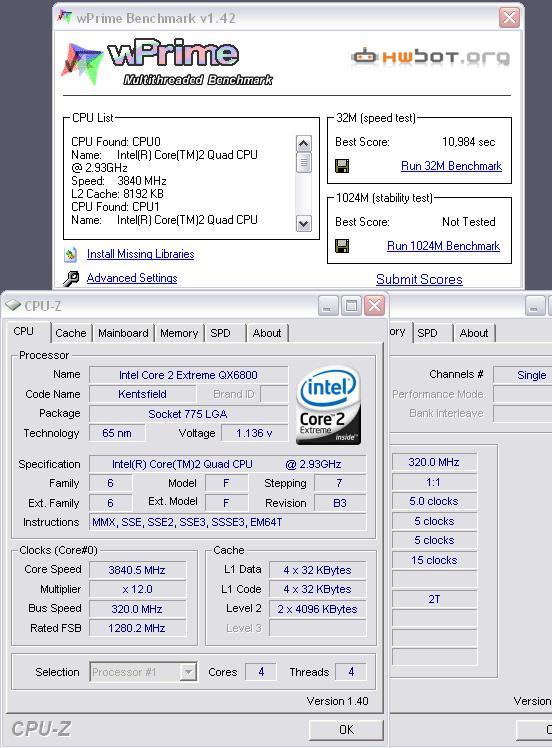552x748 pixels.
Task: Click the Threads value field
Action: [351, 672]
